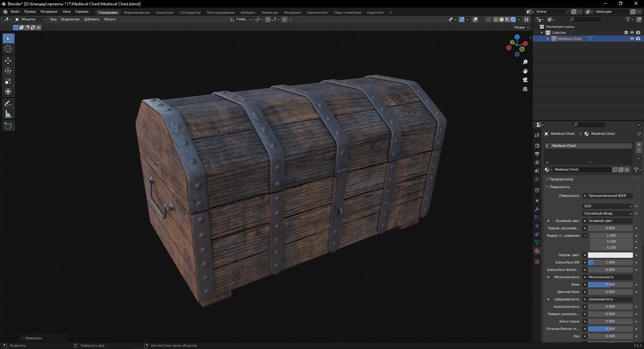Select the Scale tool
This screenshot has height=349, width=644.
(8, 81)
